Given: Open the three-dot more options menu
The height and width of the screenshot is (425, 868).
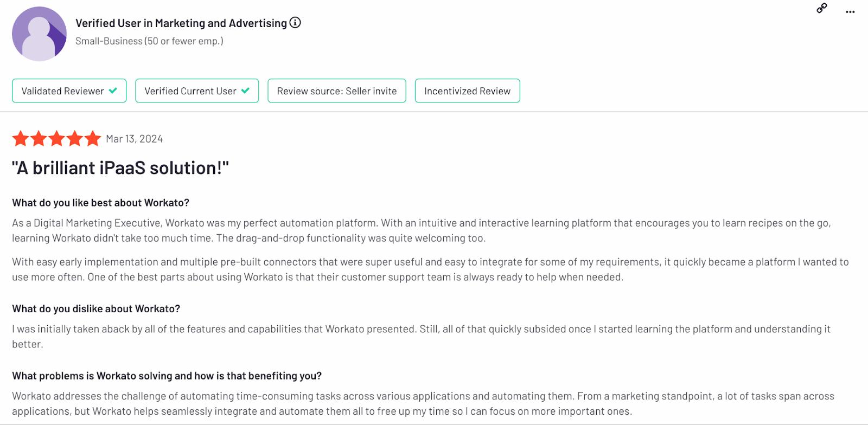Looking at the screenshot, I should point(850,12).
